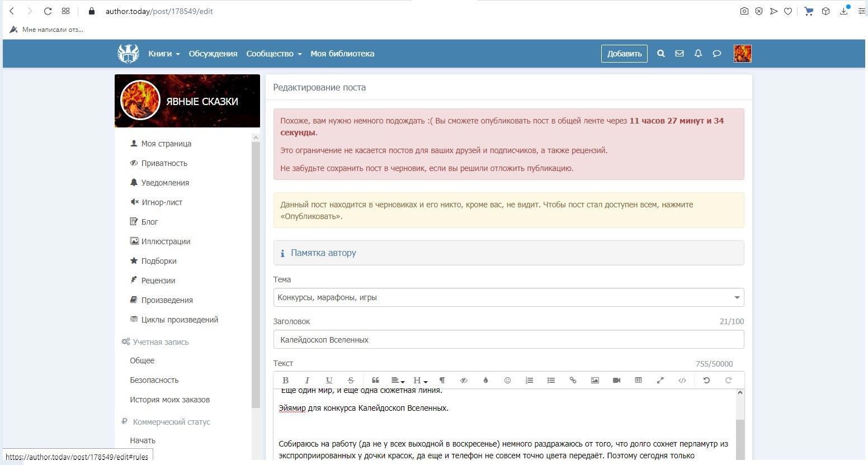The image size is (868, 465).
Task: Expand the Памятка автору panel
Action: pos(323,253)
